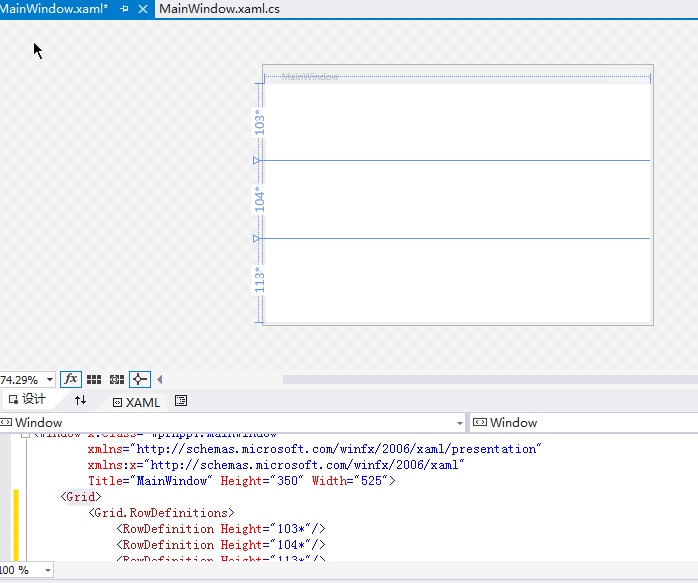Show the snap grid
The width and height of the screenshot is (698, 583).
[x=94, y=379]
